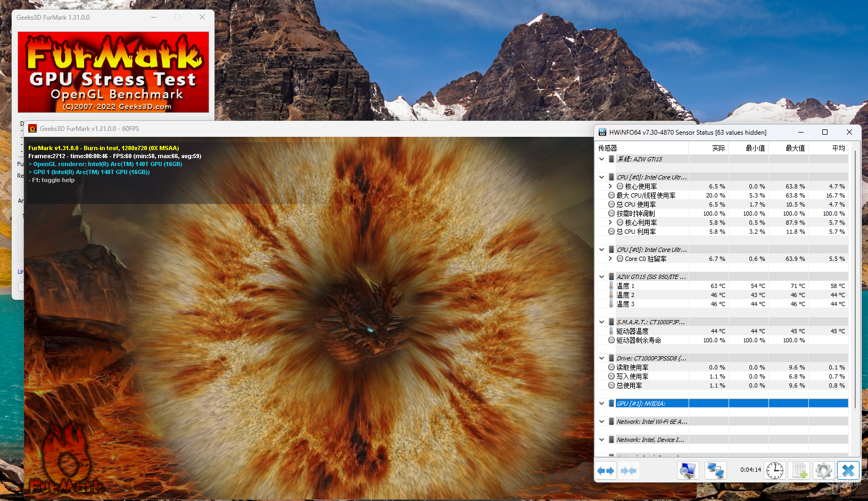Screen dimensions: 868x501
Task: Click the thermometer icon beside 温度 3
Action: tap(611, 304)
